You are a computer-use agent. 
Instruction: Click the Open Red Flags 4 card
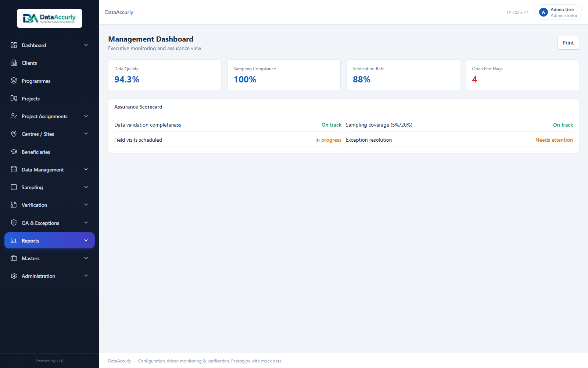coord(523,75)
